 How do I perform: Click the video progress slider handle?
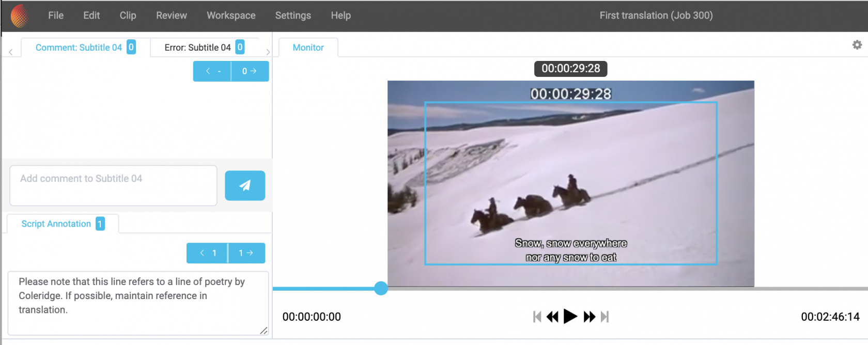click(381, 288)
